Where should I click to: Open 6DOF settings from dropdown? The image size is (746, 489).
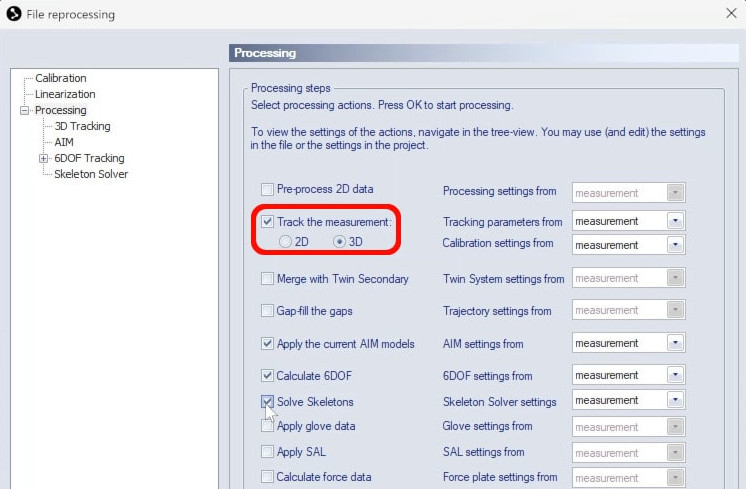(676, 376)
